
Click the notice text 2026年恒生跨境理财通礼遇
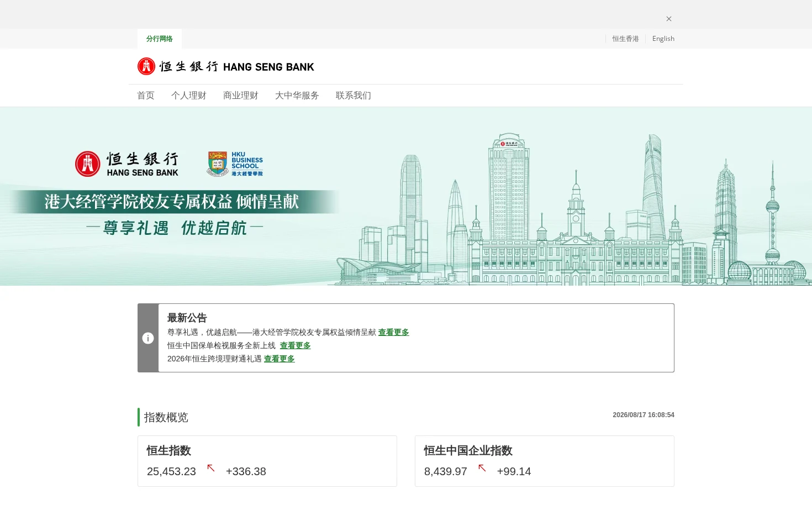click(214, 359)
